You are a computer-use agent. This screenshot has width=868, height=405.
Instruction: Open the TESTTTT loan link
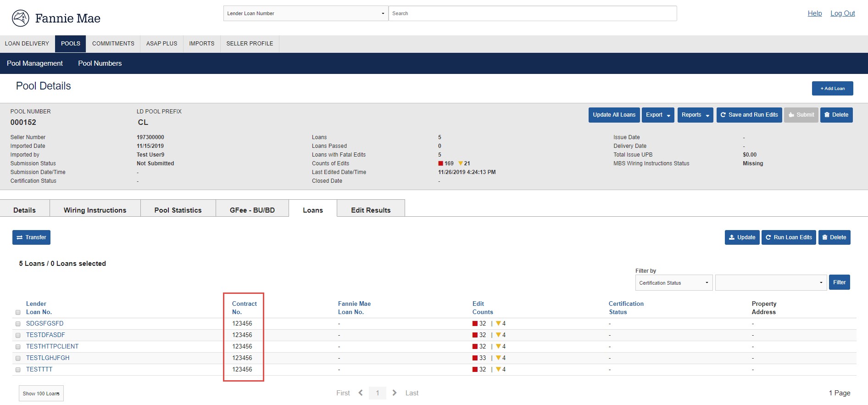39,370
